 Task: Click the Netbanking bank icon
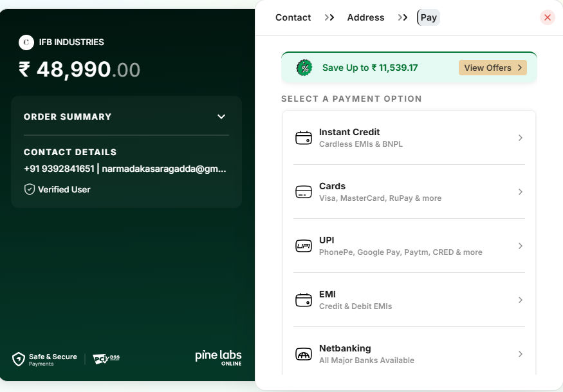pyautogui.click(x=303, y=354)
